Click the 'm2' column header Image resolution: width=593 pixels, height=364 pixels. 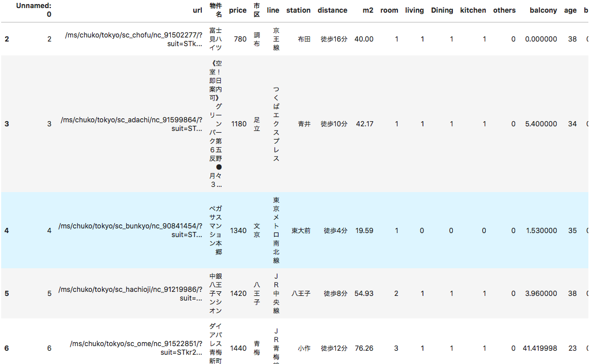pyautogui.click(x=368, y=10)
